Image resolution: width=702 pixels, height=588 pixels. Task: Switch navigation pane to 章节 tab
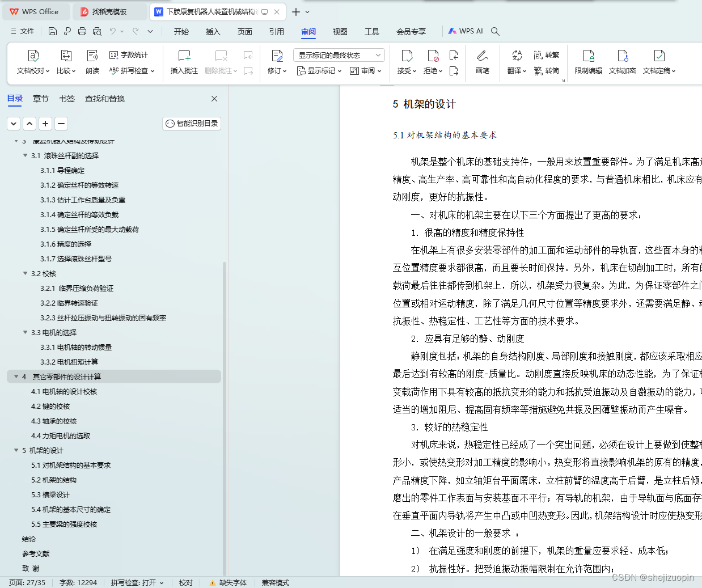tap(41, 99)
